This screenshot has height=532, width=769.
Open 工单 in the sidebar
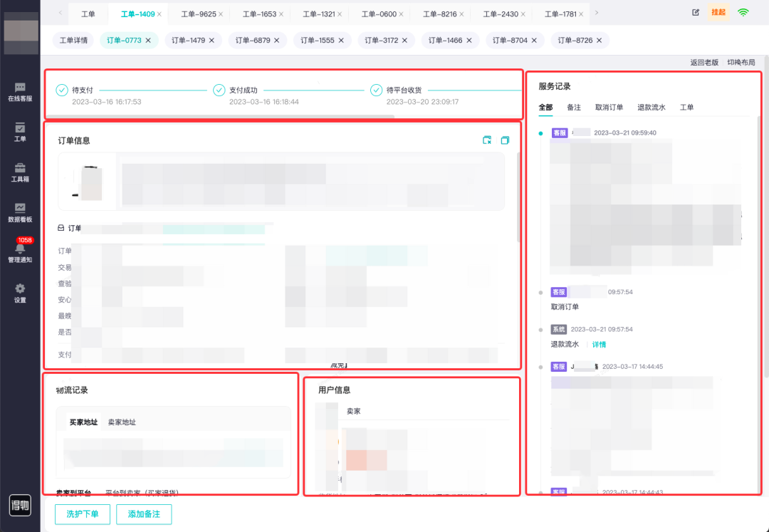(20, 132)
